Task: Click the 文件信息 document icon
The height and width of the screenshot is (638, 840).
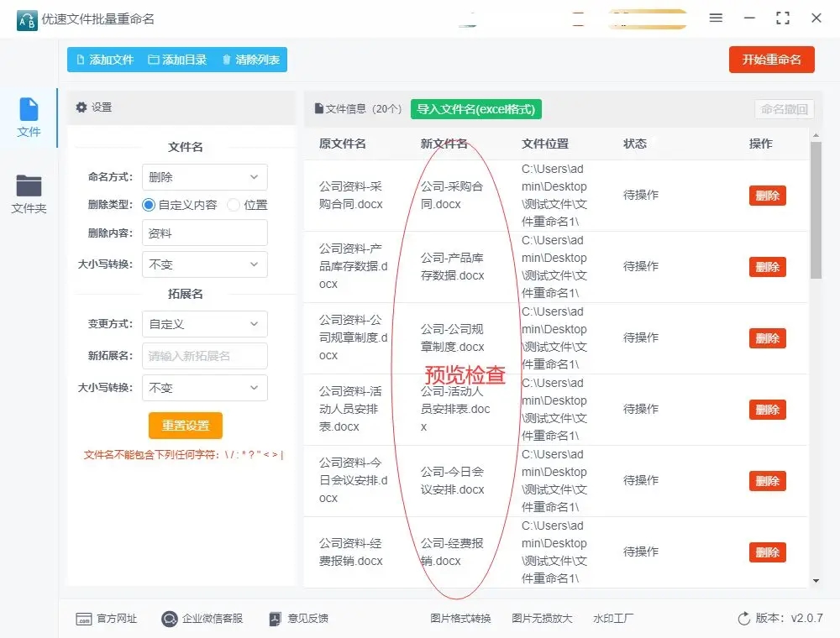Action: point(319,108)
